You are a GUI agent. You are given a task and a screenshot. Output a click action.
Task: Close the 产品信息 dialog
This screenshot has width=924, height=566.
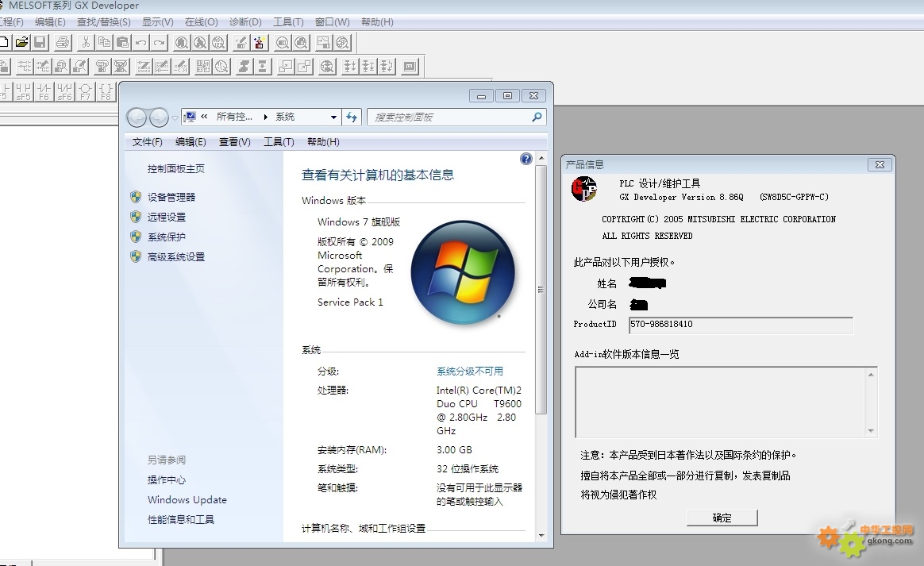880,165
